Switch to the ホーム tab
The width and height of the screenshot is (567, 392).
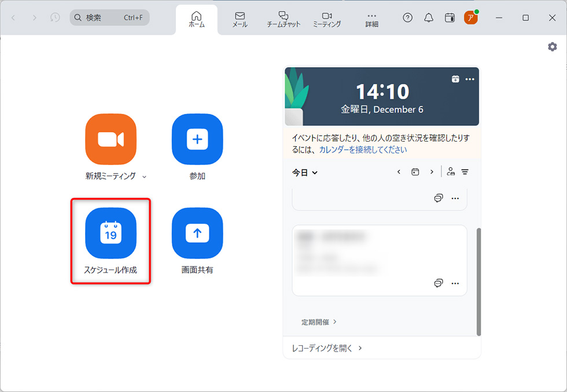(197, 20)
